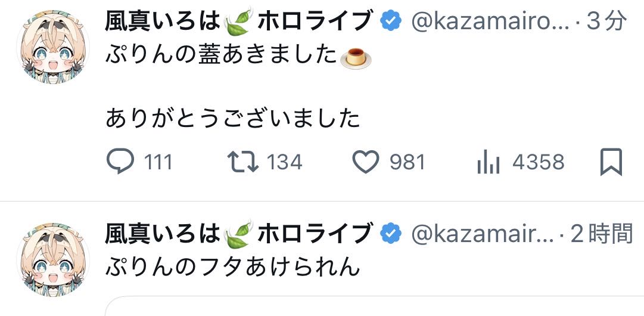Open reply icon on pudding lid tweet
The height and width of the screenshot is (316, 644).
[120, 162]
